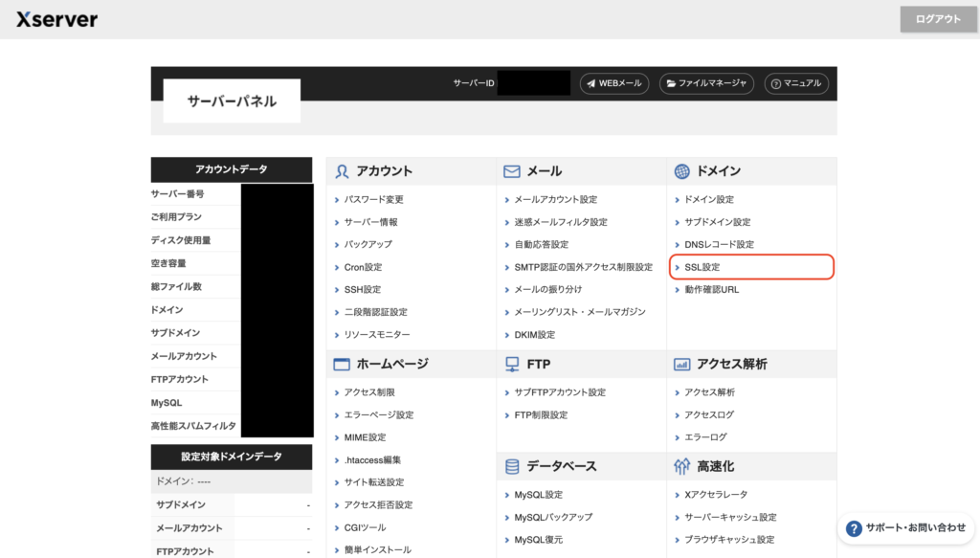This screenshot has width=980, height=558.
Task: Click the 高速化 rocket icon
Action: pos(681,467)
